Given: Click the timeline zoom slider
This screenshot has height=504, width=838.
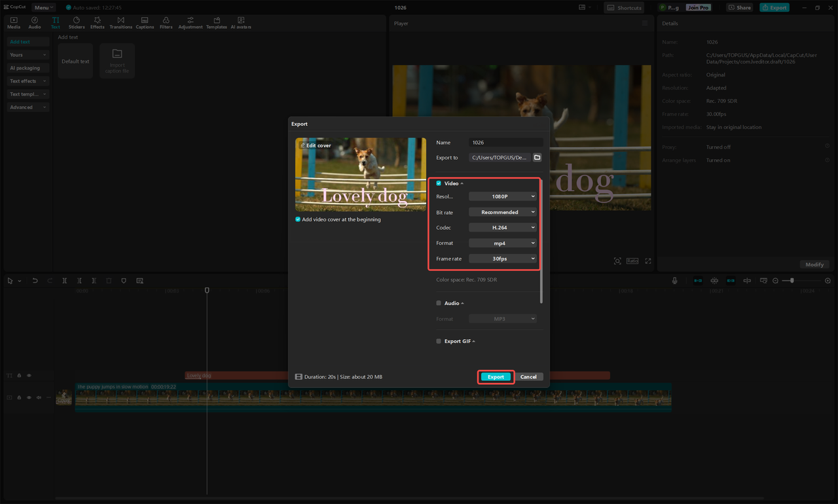Looking at the screenshot, I should [x=792, y=281].
